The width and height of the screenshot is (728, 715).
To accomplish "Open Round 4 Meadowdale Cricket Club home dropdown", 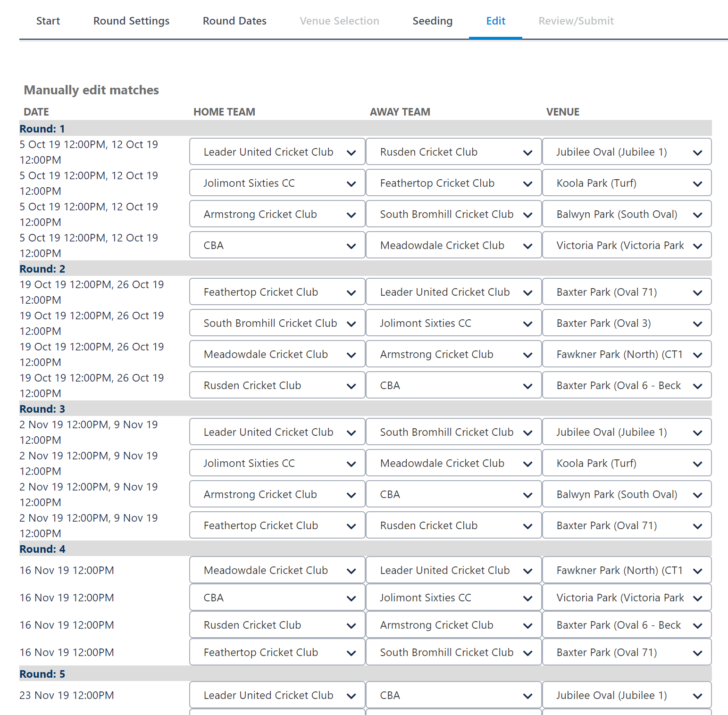I will click(x=277, y=570).
